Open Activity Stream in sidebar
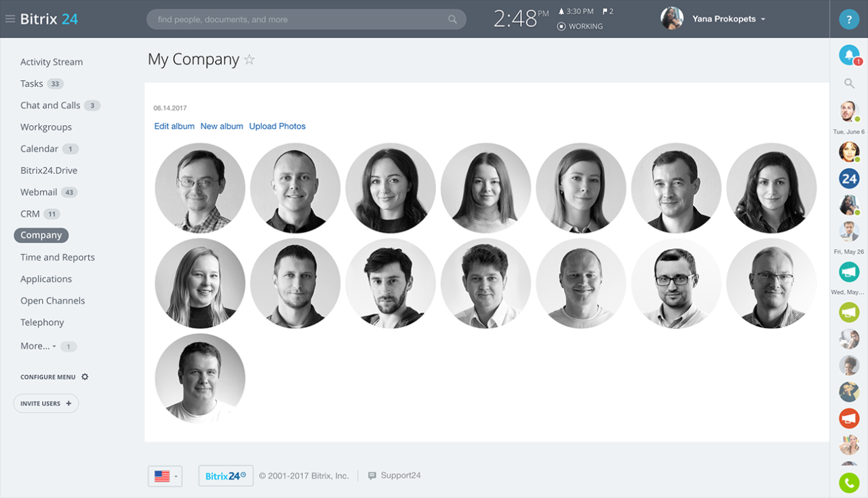Viewport: 868px width, 498px height. (52, 62)
